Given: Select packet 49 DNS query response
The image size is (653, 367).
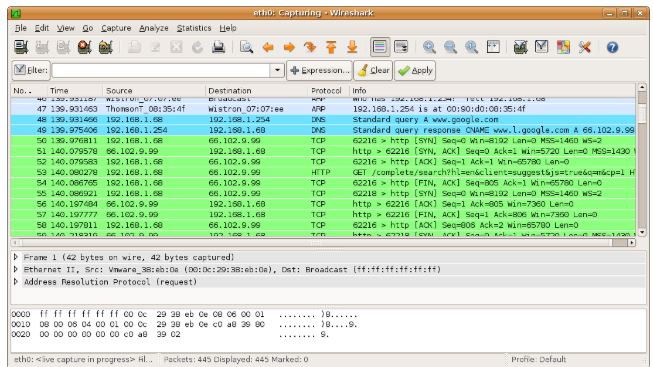Looking at the screenshot, I should (323, 130).
